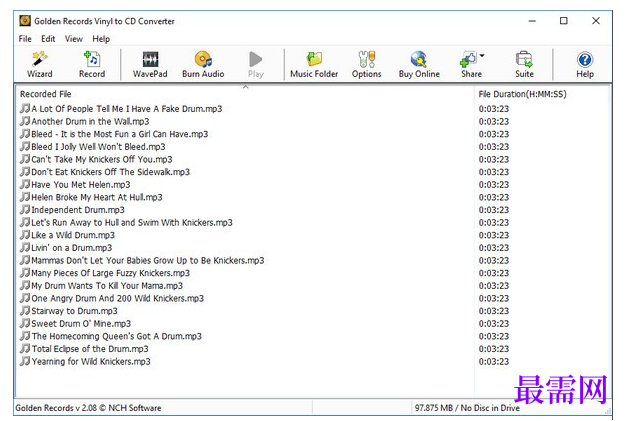The height and width of the screenshot is (421, 626).
Task: Click the Share toolbar icon
Action: 468,59
